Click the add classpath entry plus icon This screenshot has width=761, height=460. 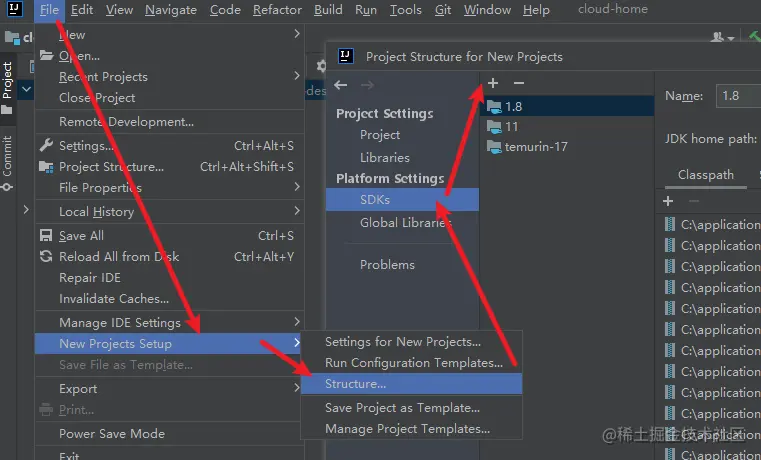click(x=669, y=201)
